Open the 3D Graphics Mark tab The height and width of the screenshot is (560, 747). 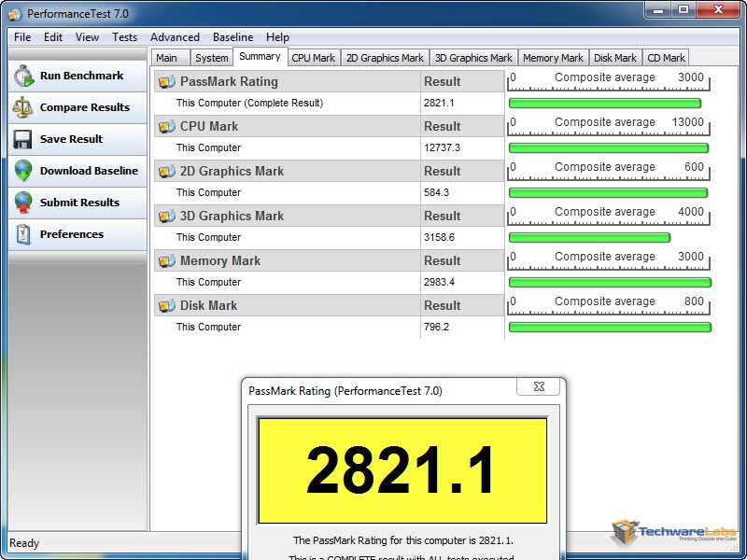[473, 58]
